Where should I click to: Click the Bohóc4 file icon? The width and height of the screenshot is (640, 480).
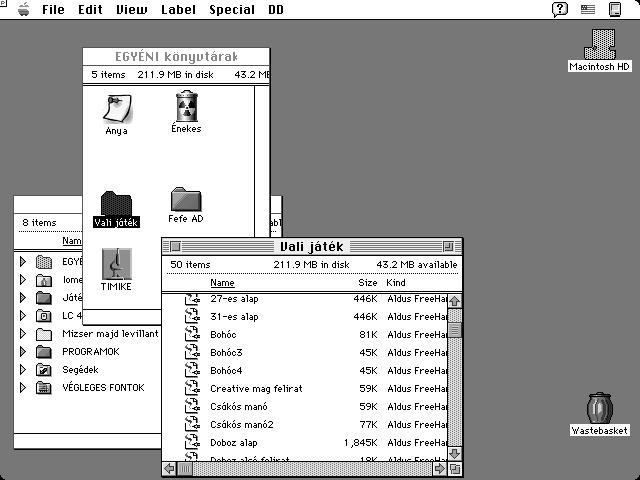pyautogui.click(x=192, y=371)
